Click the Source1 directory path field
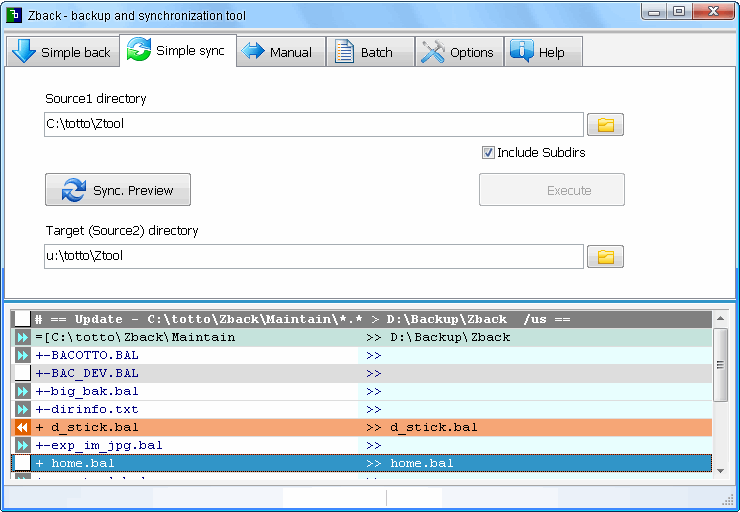Viewport: 740px width, 512px height. [x=312, y=125]
